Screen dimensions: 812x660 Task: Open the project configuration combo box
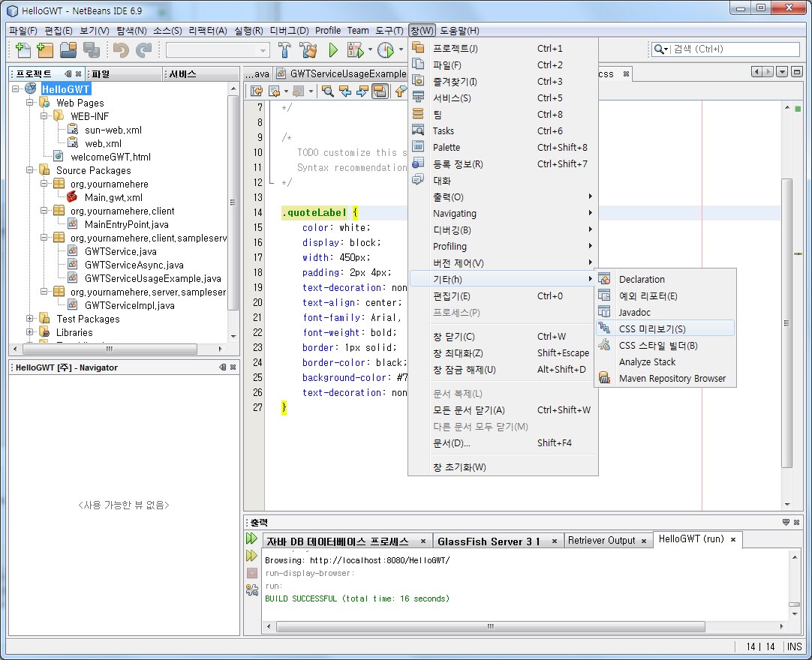click(218, 50)
